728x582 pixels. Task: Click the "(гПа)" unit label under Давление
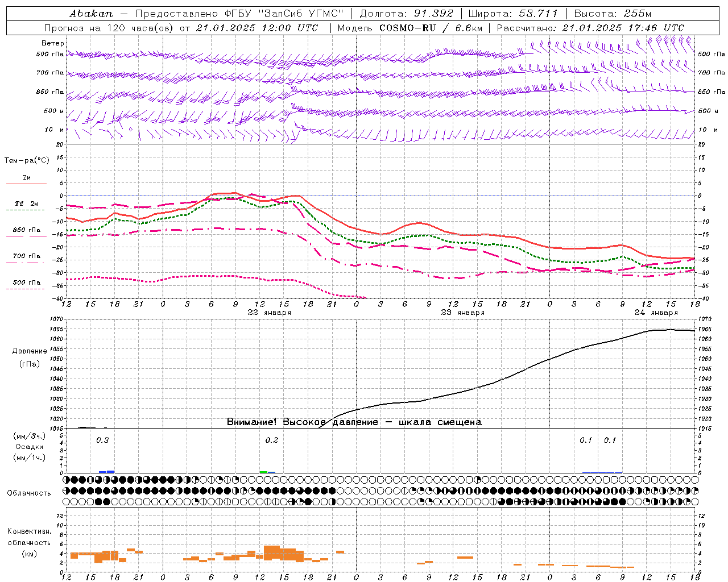pyautogui.click(x=29, y=364)
